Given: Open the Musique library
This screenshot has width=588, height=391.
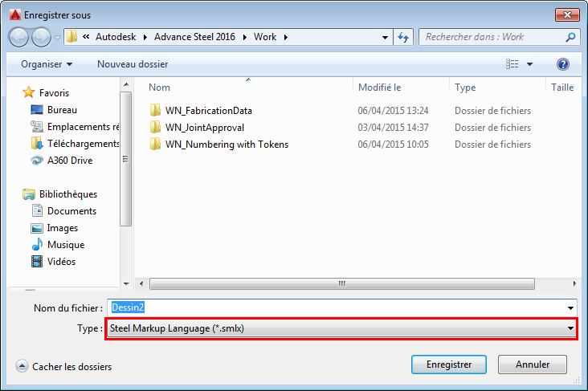Looking at the screenshot, I should pos(66,245).
